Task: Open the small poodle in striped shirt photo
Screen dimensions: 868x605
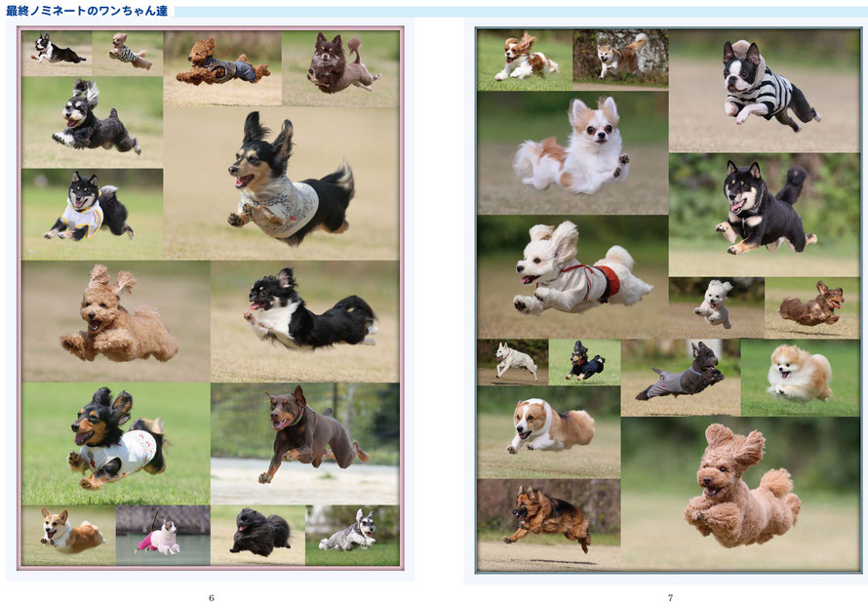Action: (128, 54)
